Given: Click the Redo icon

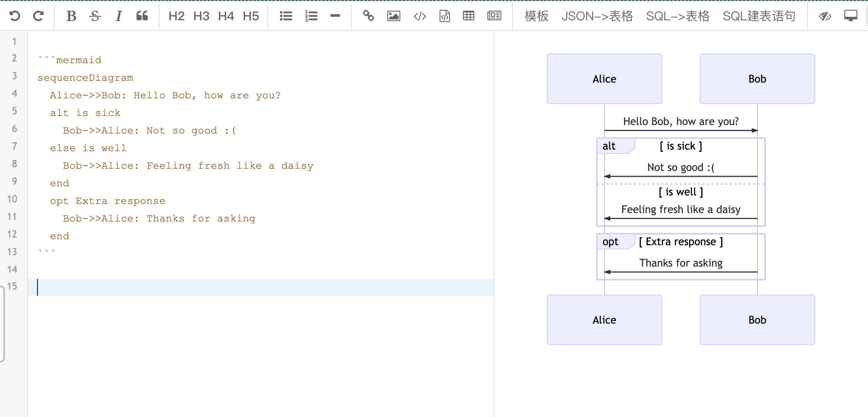Looking at the screenshot, I should click(38, 16).
